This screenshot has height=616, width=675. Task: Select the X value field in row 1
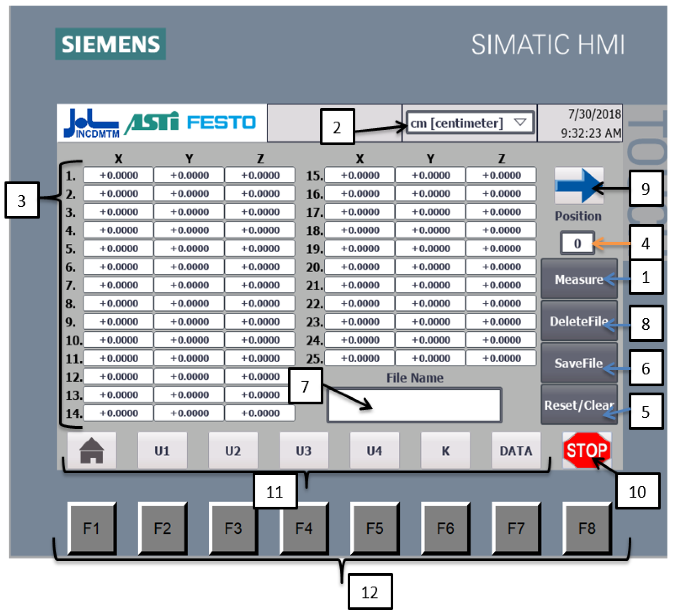119,175
